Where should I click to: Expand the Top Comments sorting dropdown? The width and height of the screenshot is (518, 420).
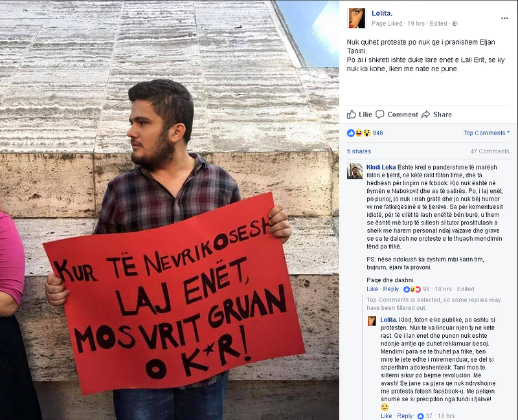486,133
